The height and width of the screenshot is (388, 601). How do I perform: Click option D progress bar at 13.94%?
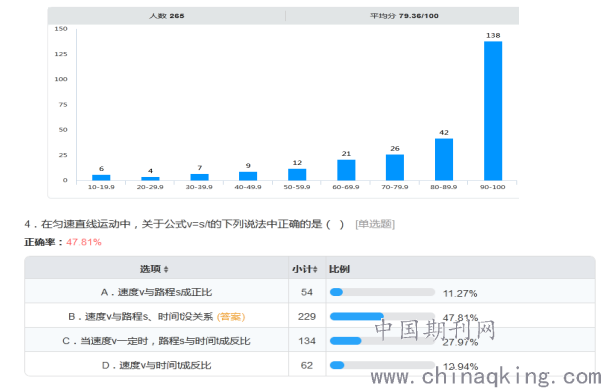point(382,365)
